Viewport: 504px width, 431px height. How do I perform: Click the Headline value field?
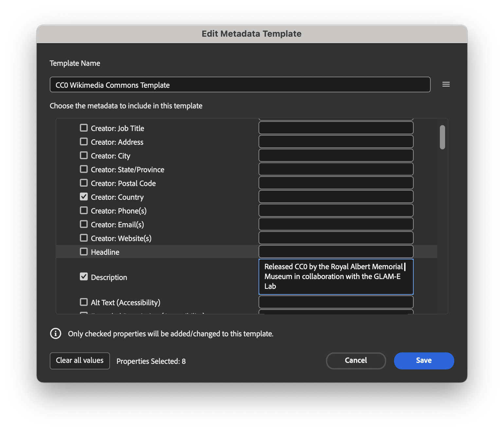[336, 252]
